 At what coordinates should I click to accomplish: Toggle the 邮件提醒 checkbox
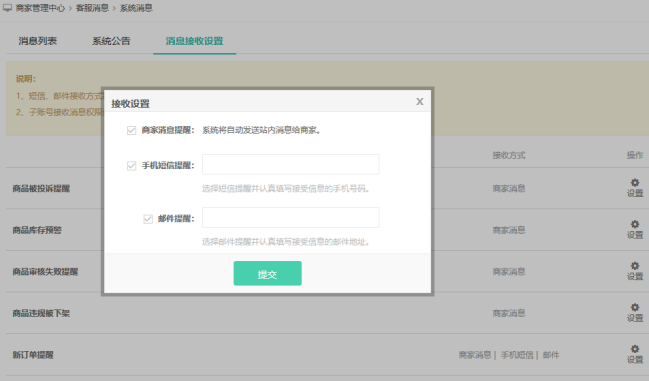[x=148, y=219]
